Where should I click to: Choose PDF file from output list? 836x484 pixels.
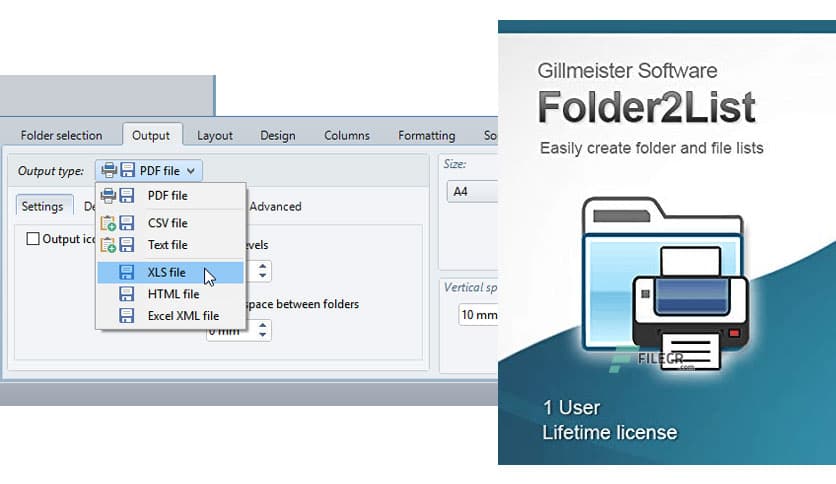pos(171,196)
